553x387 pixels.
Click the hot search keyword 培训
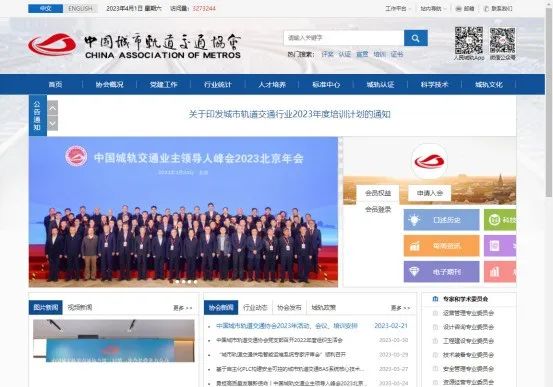[379, 54]
